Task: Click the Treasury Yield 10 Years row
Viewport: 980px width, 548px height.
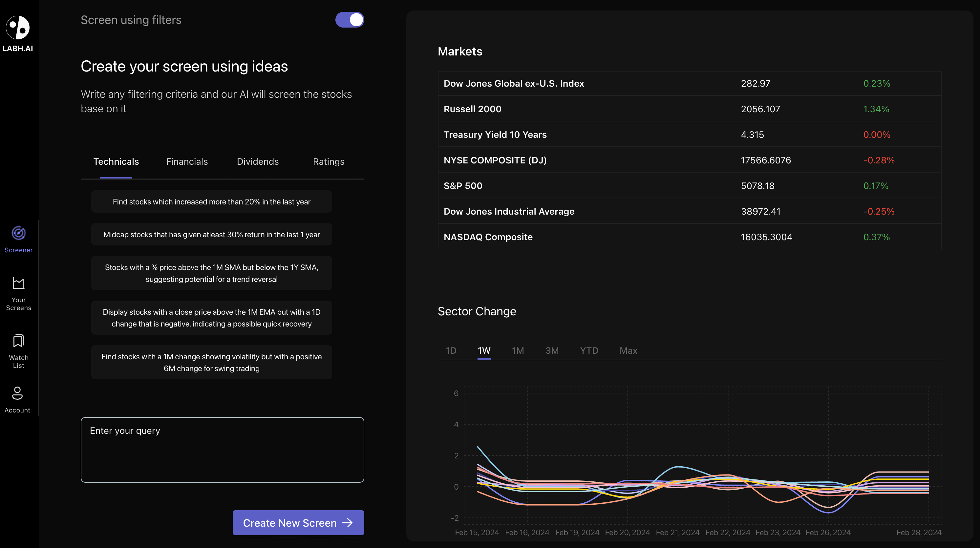Action: pos(689,135)
